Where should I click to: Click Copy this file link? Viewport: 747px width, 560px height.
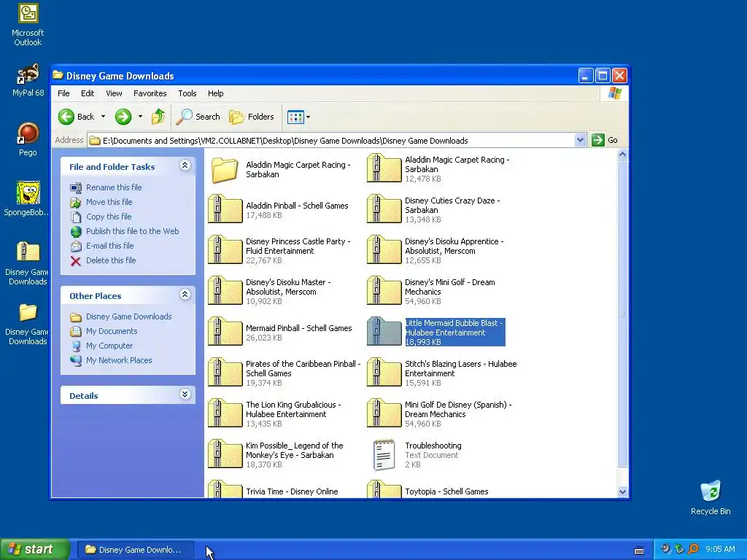point(109,217)
